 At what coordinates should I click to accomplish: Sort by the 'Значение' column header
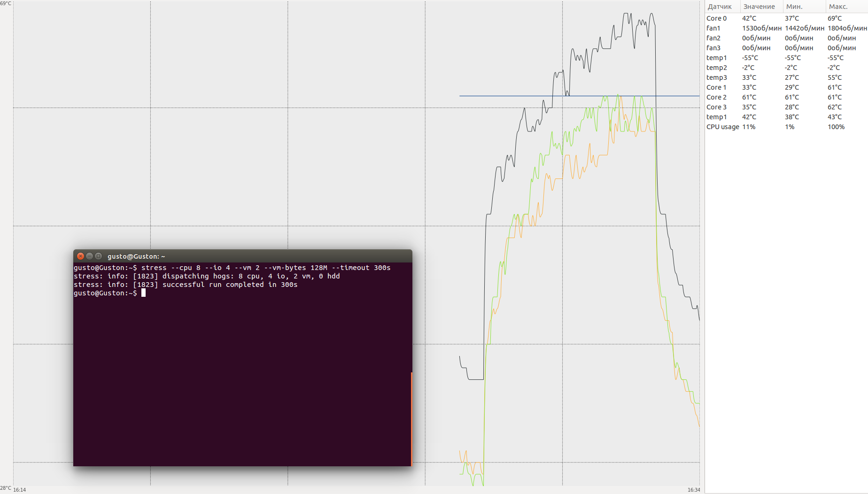(761, 7)
